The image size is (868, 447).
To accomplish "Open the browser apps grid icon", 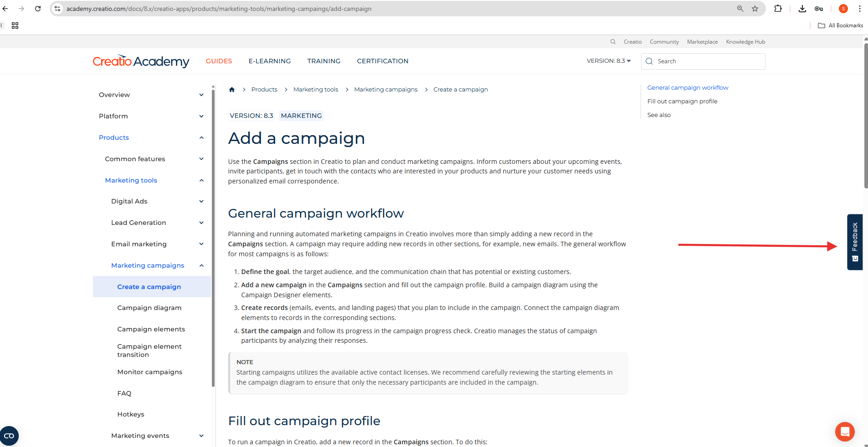I will point(15,25).
